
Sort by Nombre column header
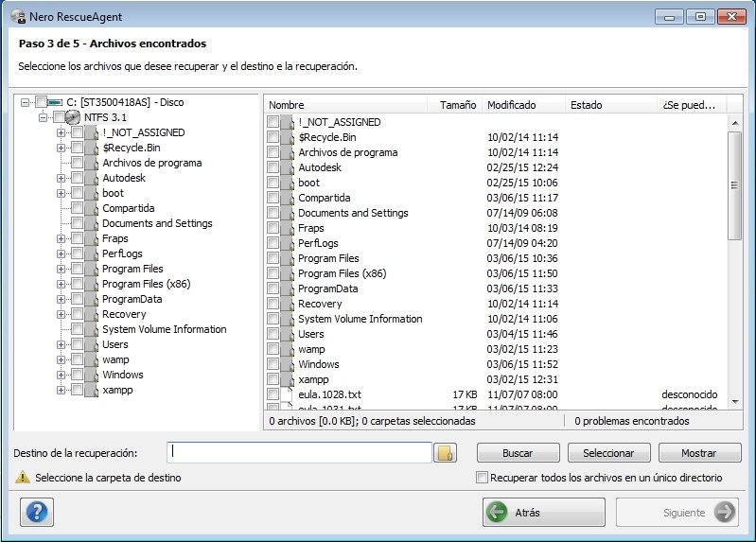click(x=345, y=105)
